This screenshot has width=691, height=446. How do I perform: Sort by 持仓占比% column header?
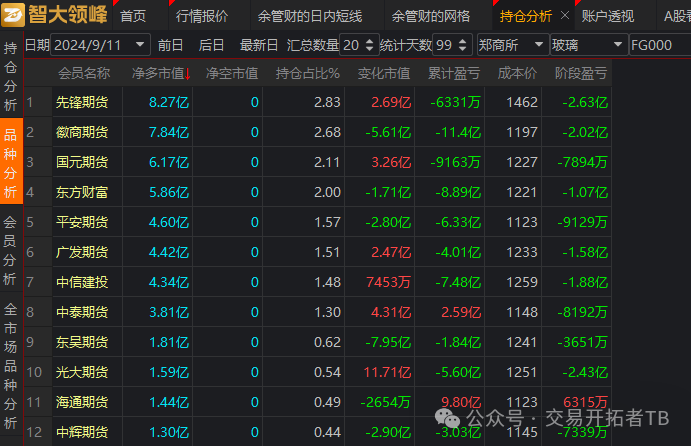[x=308, y=73]
